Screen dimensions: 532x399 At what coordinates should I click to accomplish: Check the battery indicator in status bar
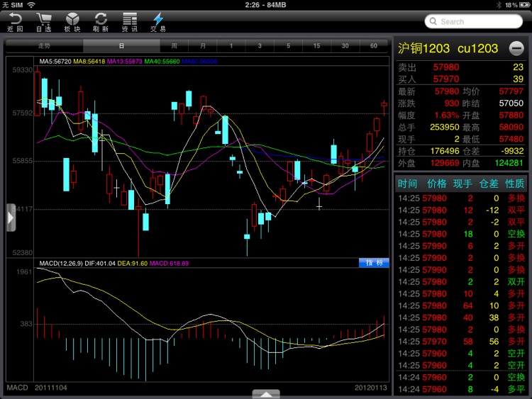pos(524,5)
